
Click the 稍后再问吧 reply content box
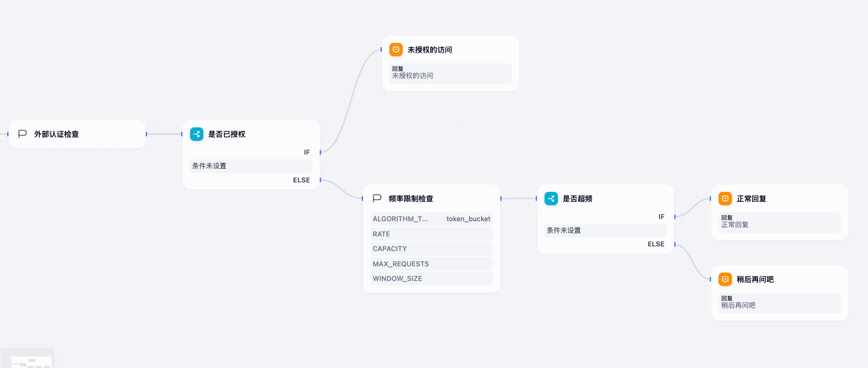(779, 303)
